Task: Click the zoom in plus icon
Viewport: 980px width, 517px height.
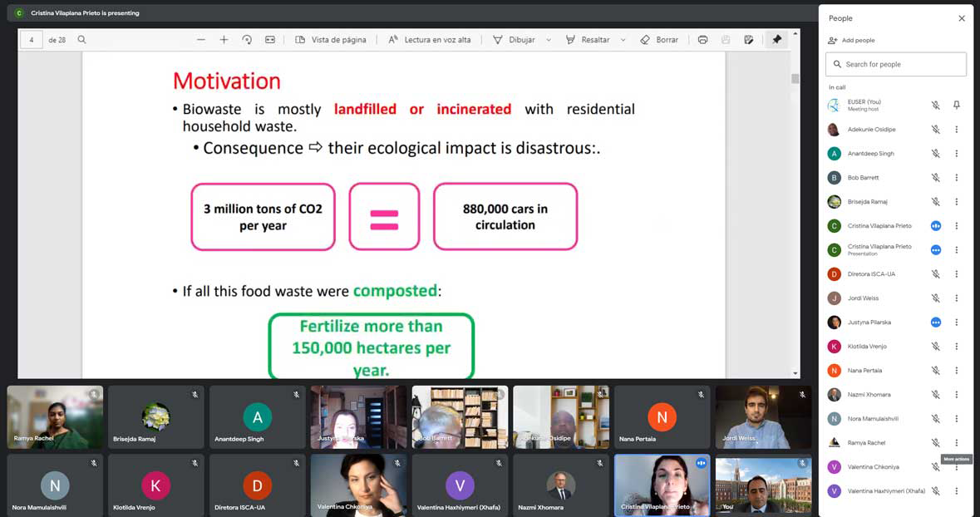Action: click(224, 40)
